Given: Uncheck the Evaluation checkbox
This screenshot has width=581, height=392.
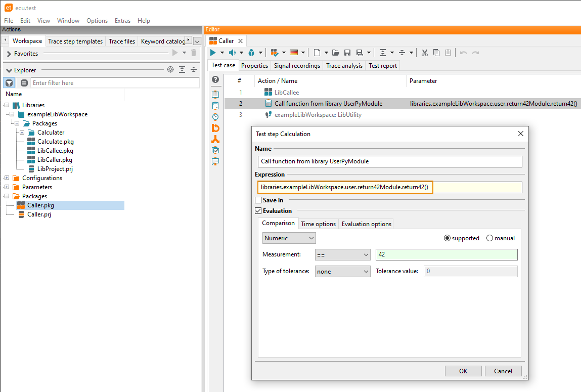Looking at the screenshot, I should [x=258, y=211].
